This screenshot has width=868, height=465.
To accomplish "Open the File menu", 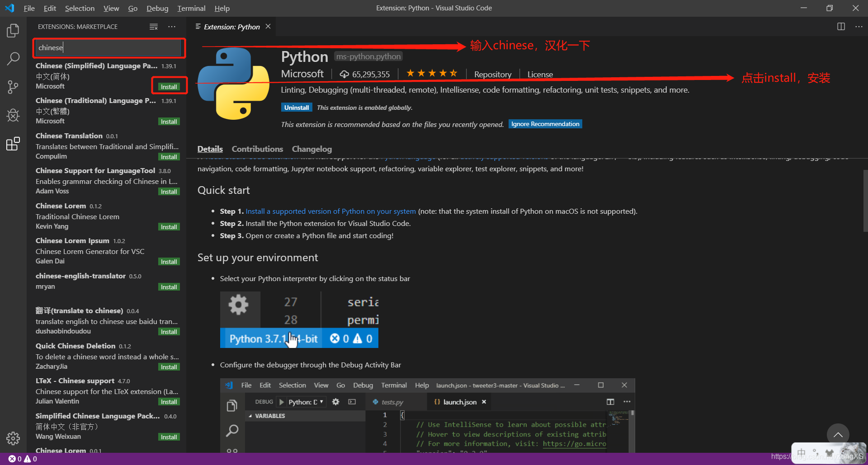I will coord(29,8).
